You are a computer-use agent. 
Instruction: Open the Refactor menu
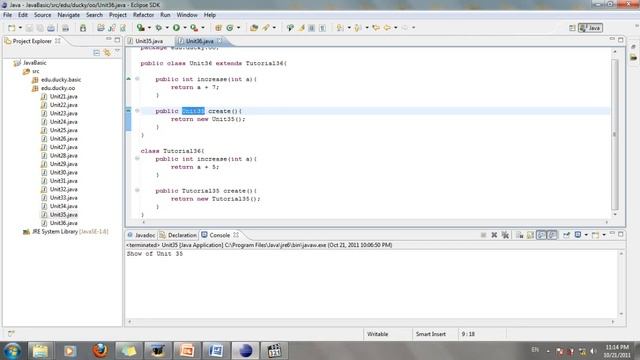point(143,15)
